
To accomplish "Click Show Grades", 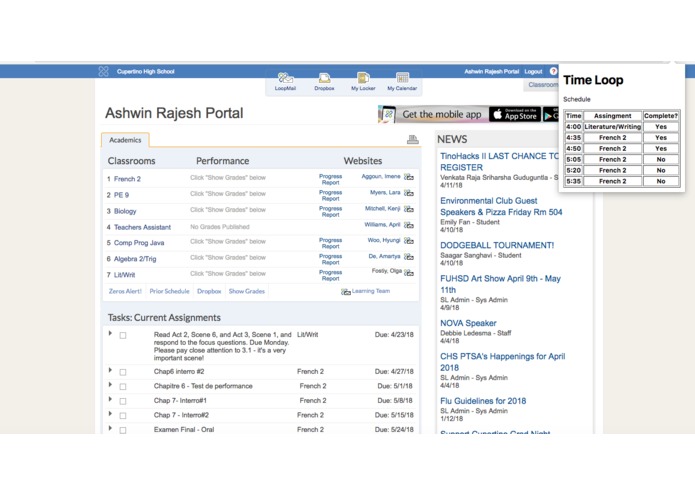I will pyautogui.click(x=246, y=291).
